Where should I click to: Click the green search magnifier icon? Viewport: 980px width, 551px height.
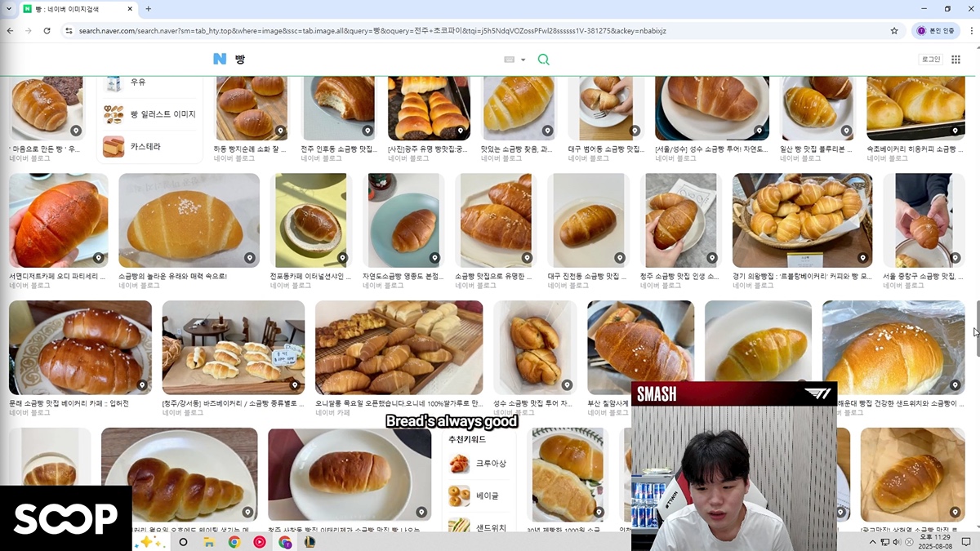click(543, 60)
